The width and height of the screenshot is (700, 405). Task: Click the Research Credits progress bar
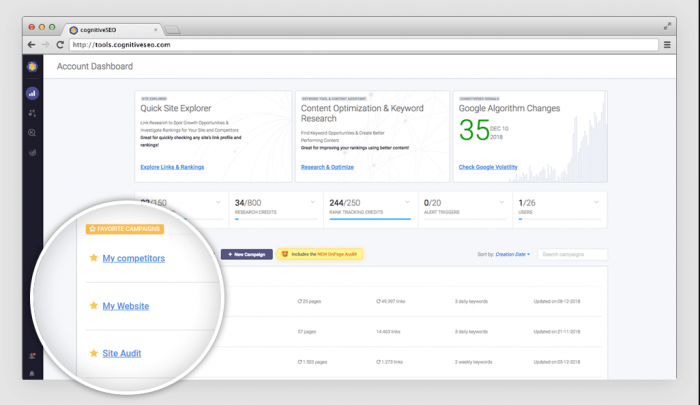[x=276, y=219]
